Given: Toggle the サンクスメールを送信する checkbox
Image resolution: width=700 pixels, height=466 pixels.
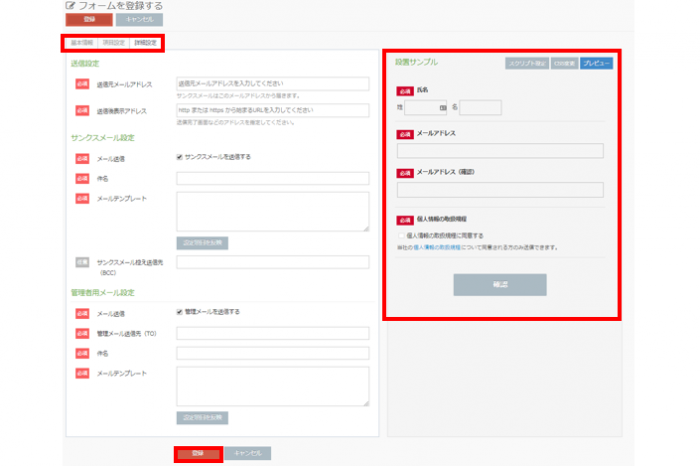Looking at the screenshot, I should (179, 157).
